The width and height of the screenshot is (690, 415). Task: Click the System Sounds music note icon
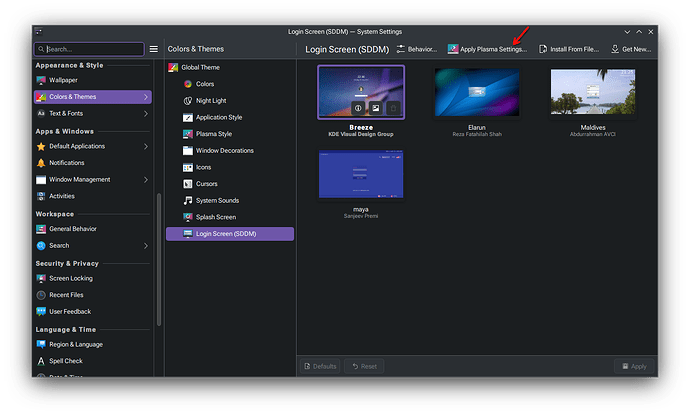tap(188, 201)
